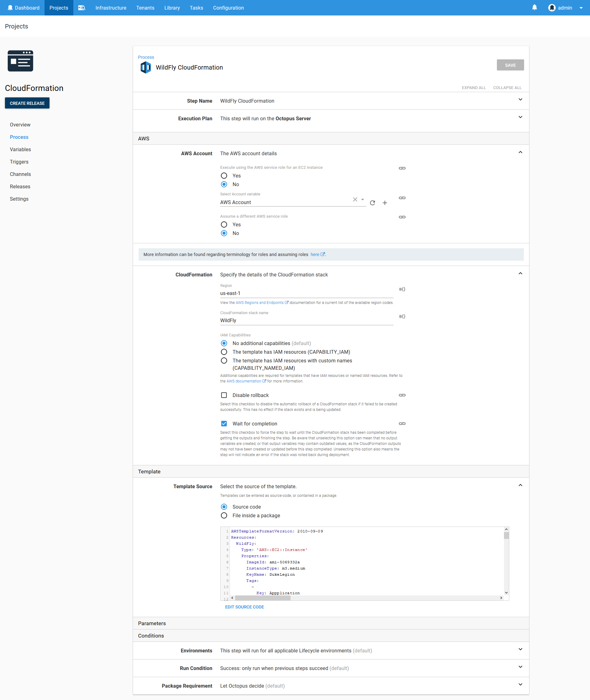Select Yes for assuming a different AWS service role
590x700 pixels.
click(x=224, y=224)
